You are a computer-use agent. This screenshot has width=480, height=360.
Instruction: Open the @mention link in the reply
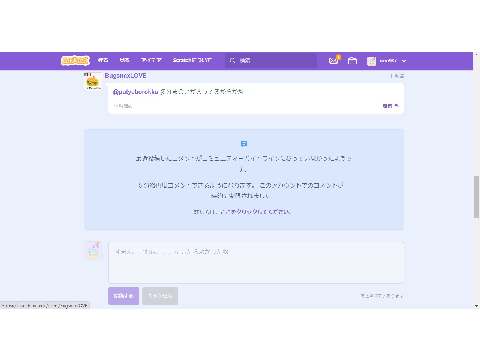[x=135, y=92]
